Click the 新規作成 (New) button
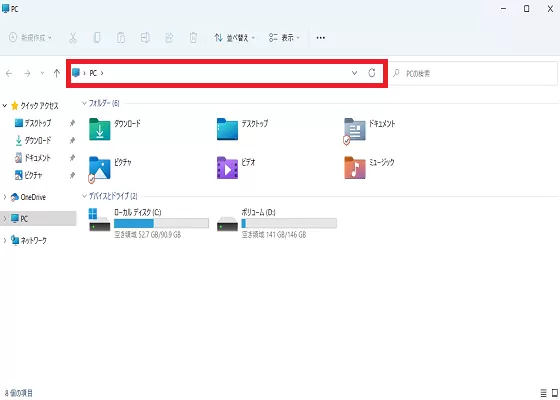560x400 pixels. pyautogui.click(x=30, y=38)
